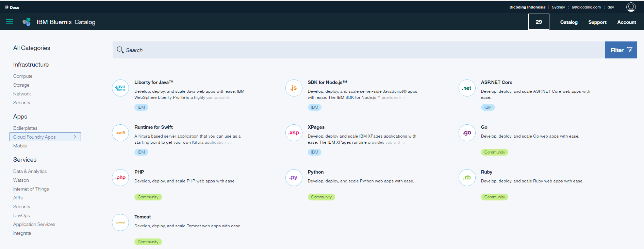Open the account region and space switcher
The width and height of the screenshot is (644, 249).
(561, 7)
